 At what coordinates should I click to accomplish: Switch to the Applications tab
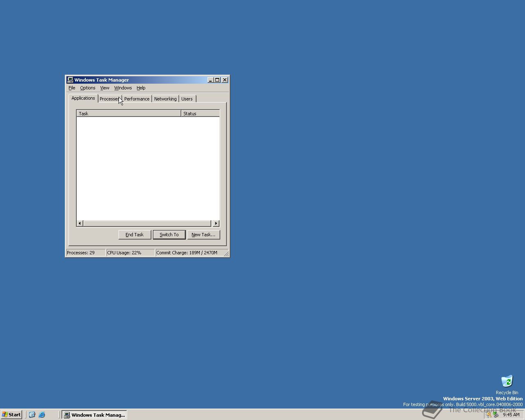tap(83, 98)
